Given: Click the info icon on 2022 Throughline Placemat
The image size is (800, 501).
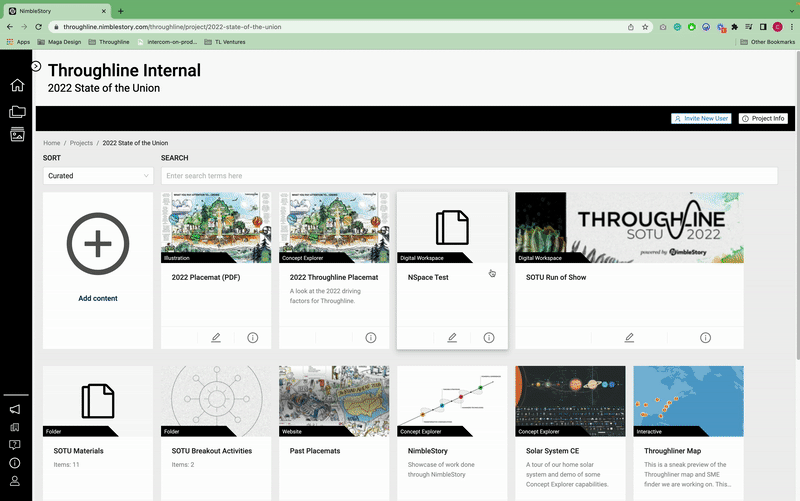Looking at the screenshot, I should pos(371,338).
